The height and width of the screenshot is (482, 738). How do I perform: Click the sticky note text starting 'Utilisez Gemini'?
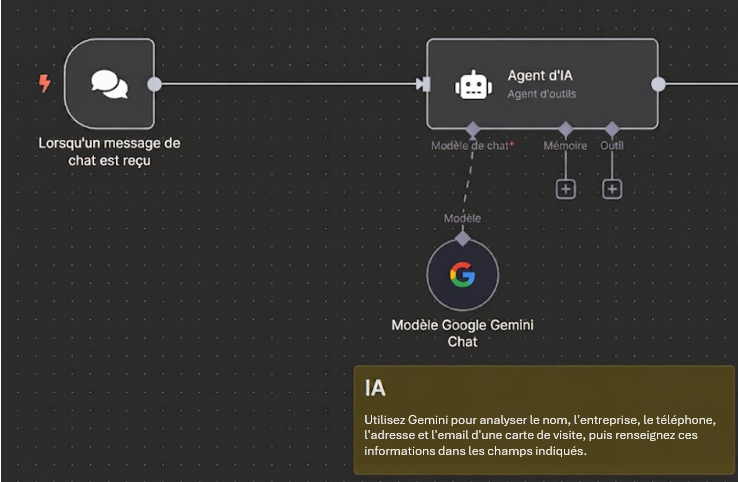point(540,435)
